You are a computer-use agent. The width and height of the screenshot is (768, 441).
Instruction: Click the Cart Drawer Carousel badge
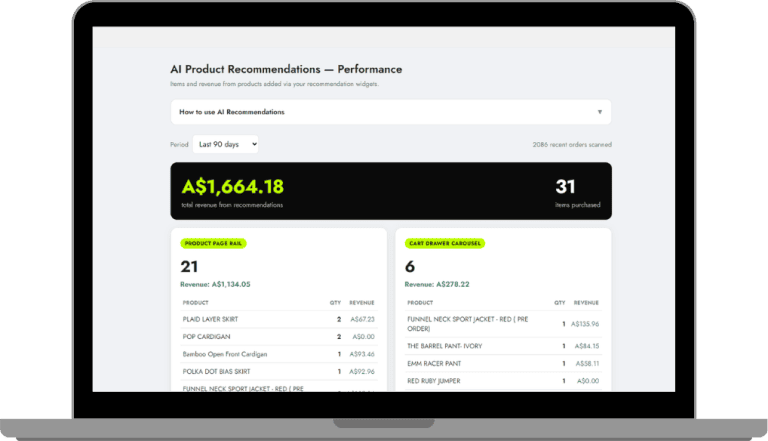click(445, 243)
